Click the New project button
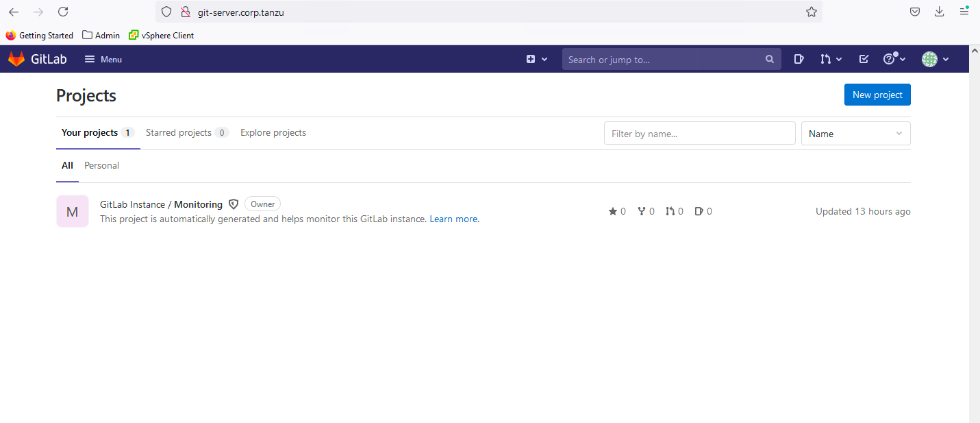Image resolution: width=980 pixels, height=423 pixels. 877,95
